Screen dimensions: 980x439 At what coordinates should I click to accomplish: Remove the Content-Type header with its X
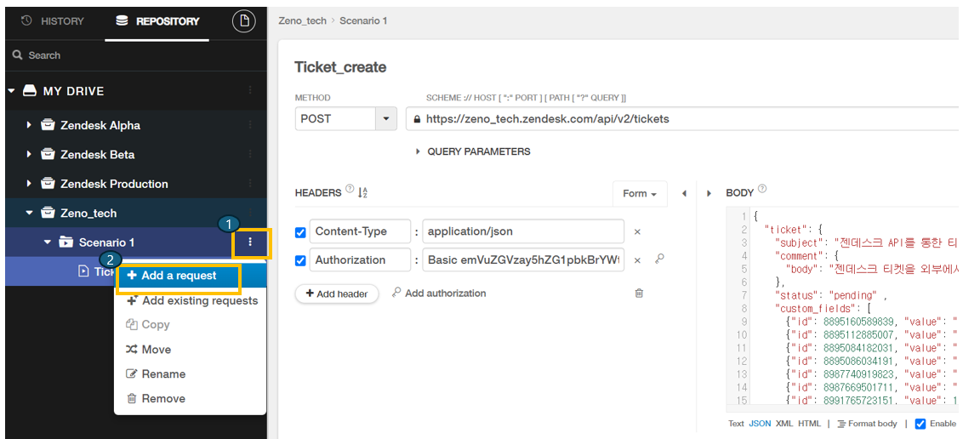point(637,231)
